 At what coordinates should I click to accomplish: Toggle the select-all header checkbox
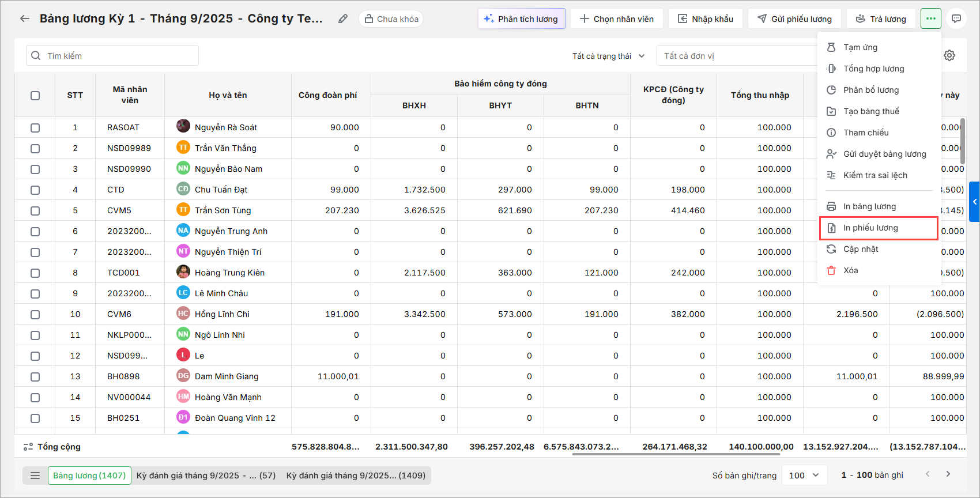click(x=35, y=95)
